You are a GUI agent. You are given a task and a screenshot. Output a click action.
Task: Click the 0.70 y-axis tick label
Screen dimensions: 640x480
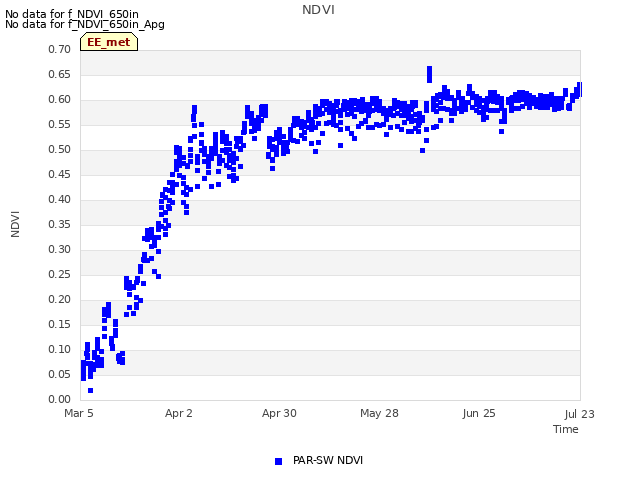pos(59,49)
